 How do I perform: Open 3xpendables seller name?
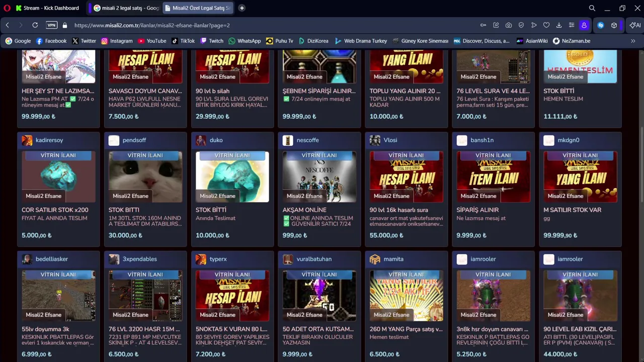coord(140,259)
